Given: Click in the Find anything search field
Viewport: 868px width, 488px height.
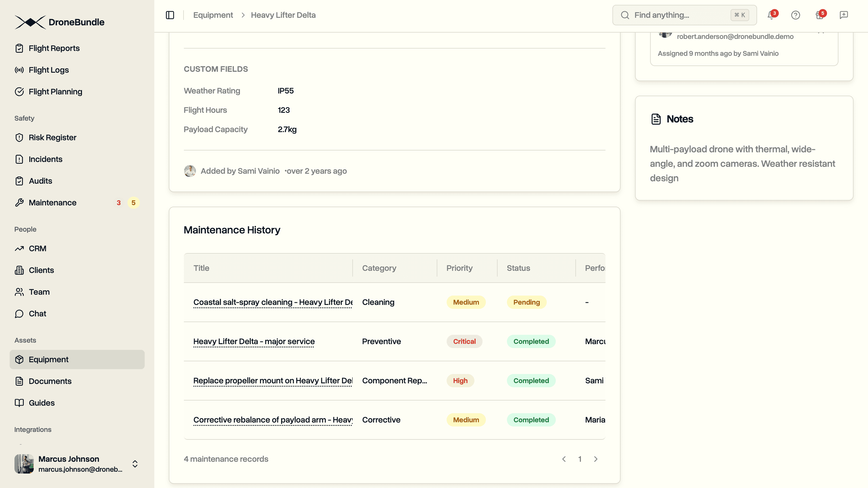Looking at the screenshot, I should [x=684, y=15].
